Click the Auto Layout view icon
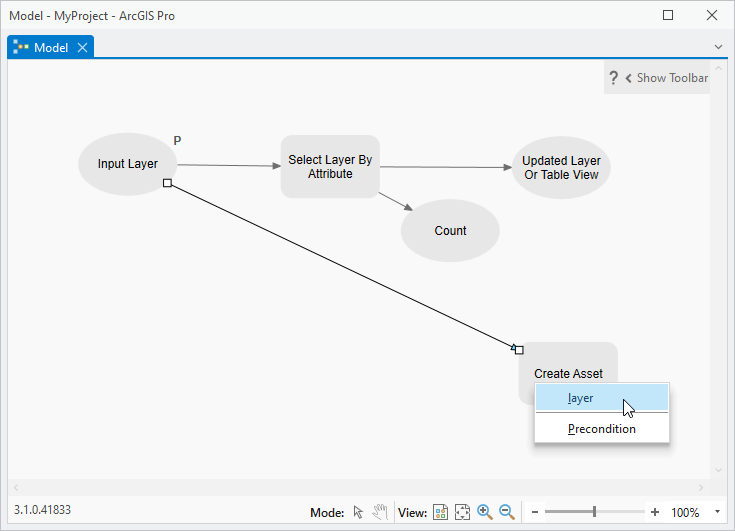The width and height of the screenshot is (735, 531). coord(441,512)
